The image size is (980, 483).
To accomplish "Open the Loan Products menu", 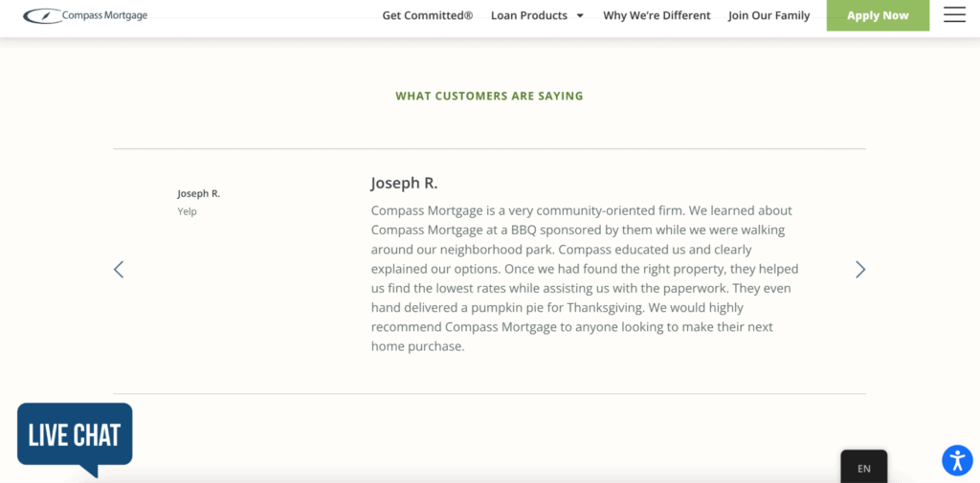I will click(529, 15).
